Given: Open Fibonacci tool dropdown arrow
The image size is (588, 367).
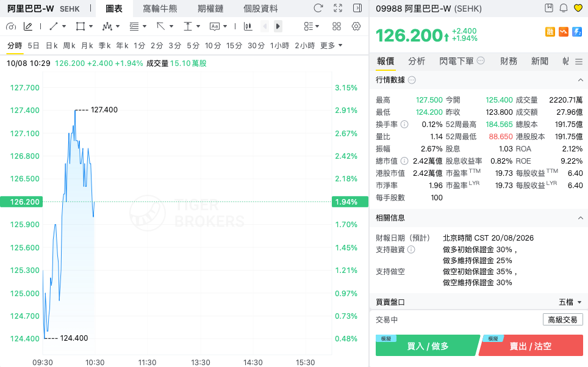Looking at the screenshot, I should point(145,26).
